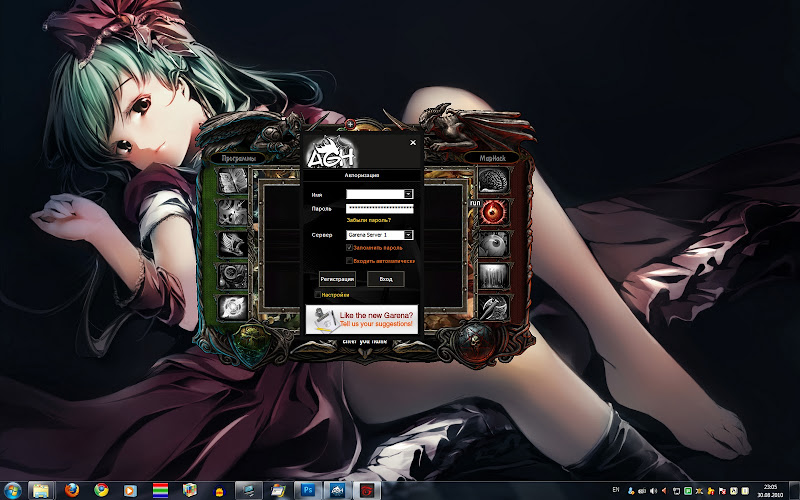Viewport: 800px width, 500px height.
Task: Switch to the AGH taskbar button
Action: (x=337, y=490)
